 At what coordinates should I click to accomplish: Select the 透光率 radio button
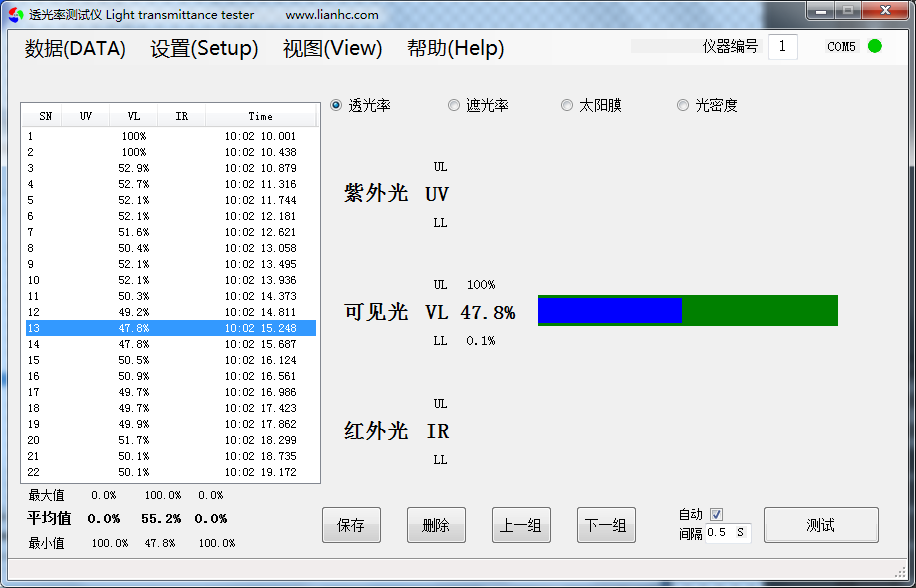[336, 105]
